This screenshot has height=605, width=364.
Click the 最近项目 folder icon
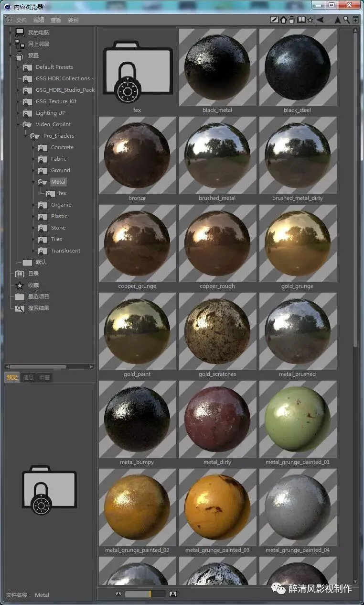[x=20, y=297]
